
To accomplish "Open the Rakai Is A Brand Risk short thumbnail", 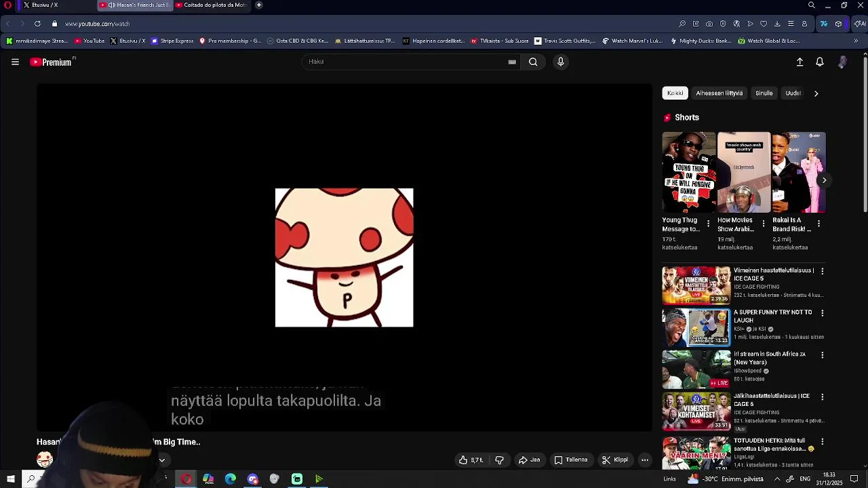I will click(x=799, y=172).
